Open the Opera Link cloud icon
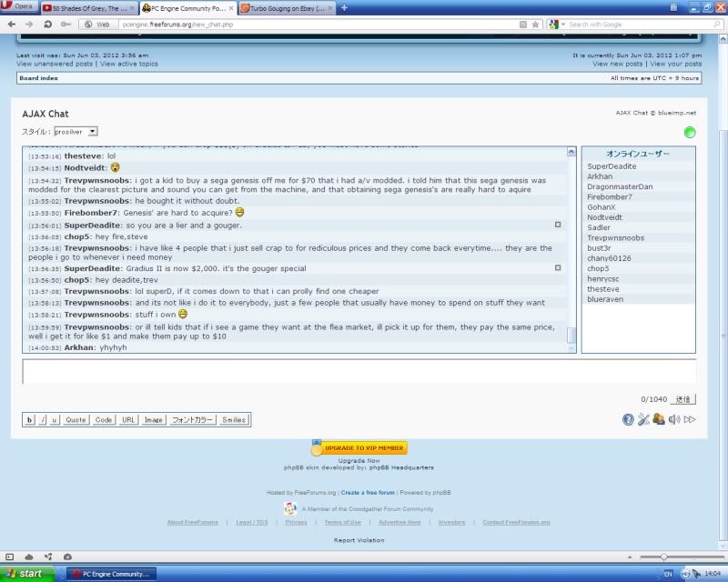The height and width of the screenshot is (582, 728). click(x=28, y=557)
